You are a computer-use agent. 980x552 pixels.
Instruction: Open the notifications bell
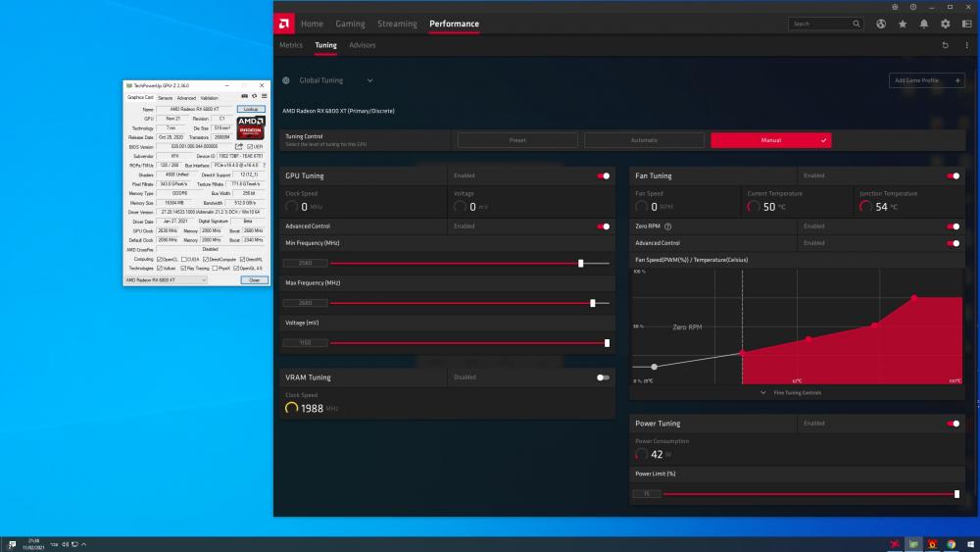click(924, 24)
